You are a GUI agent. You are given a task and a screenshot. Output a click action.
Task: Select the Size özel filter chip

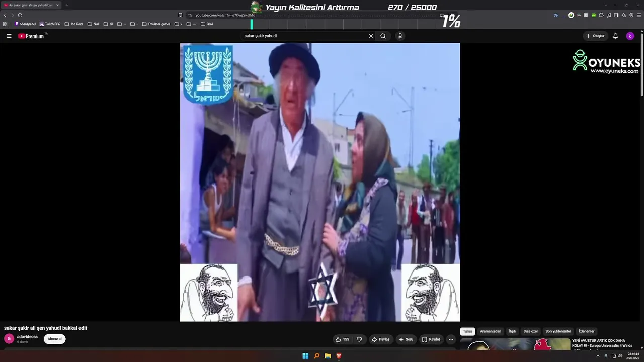pos(531,331)
